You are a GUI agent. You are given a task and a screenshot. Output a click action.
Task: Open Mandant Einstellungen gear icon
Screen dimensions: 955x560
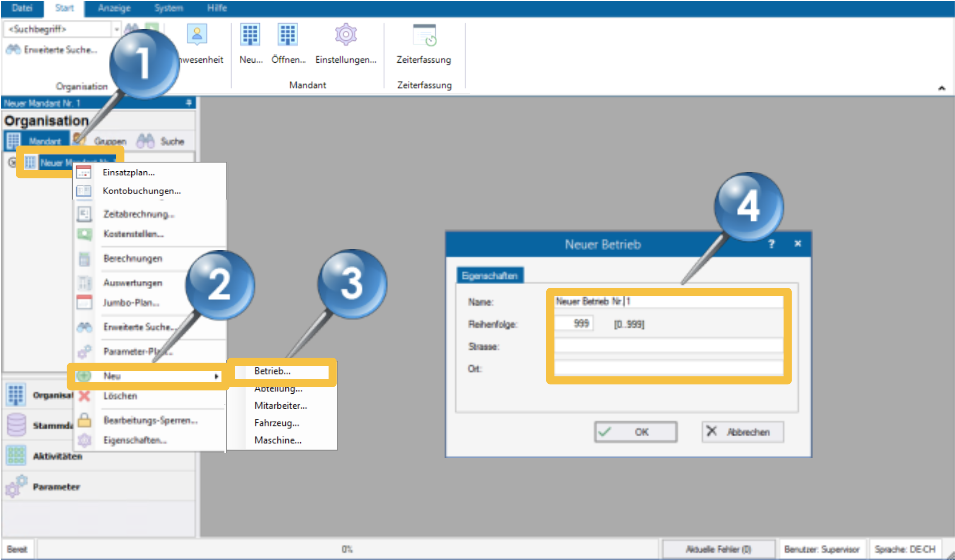point(345,35)
